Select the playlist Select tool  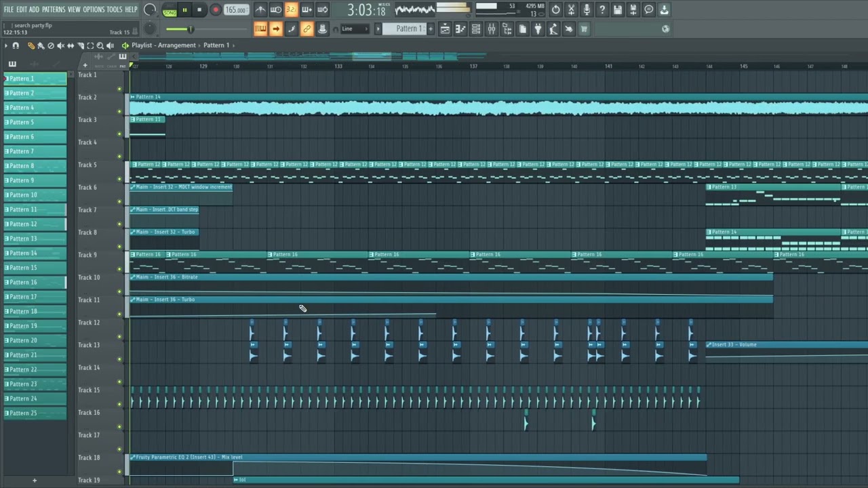90,45
